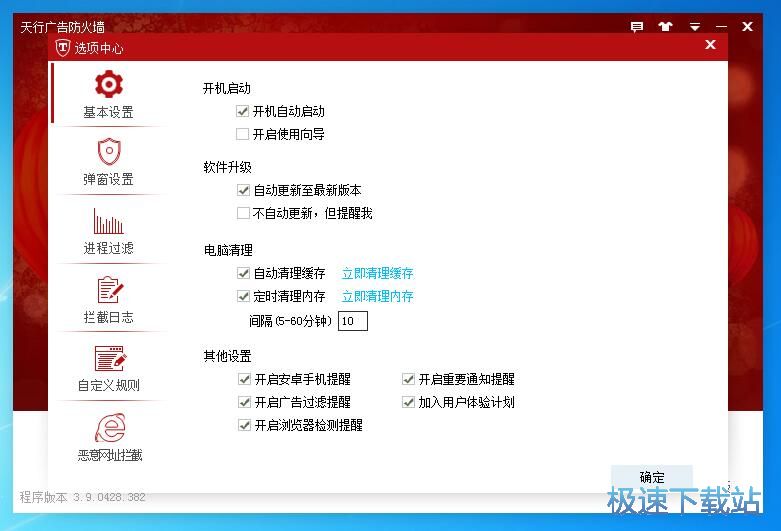Screen dimensions: 781x531
Task: Toggle 开启广告过滤提醒 checkbox
Action: pyautogui.click(x=245, y=402)
